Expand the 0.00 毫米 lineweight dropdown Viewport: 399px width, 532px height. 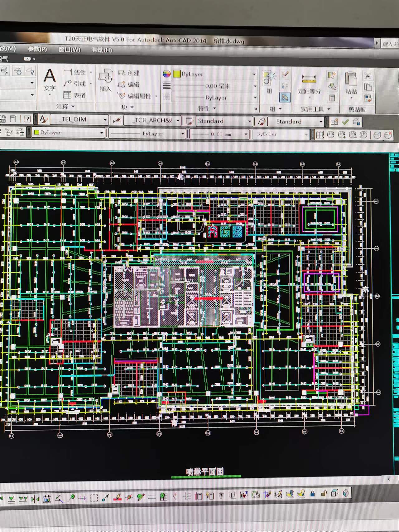click(x=255, y=86)
